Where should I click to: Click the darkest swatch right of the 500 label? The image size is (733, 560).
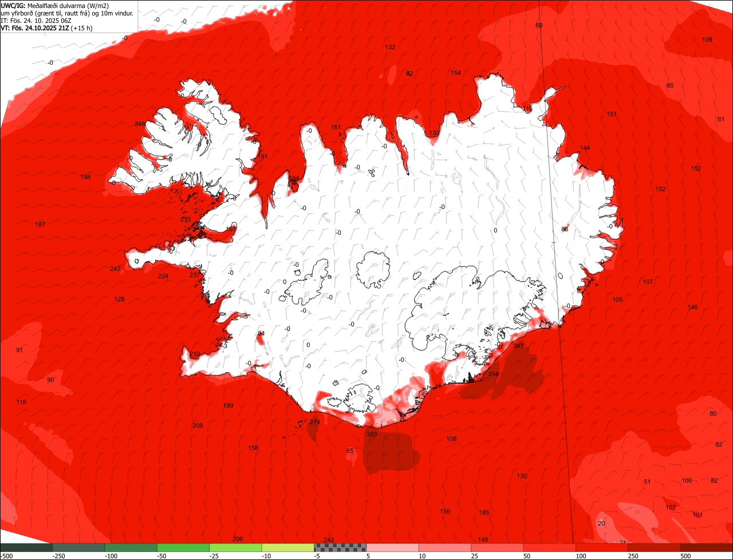click(x=707, y=547)
